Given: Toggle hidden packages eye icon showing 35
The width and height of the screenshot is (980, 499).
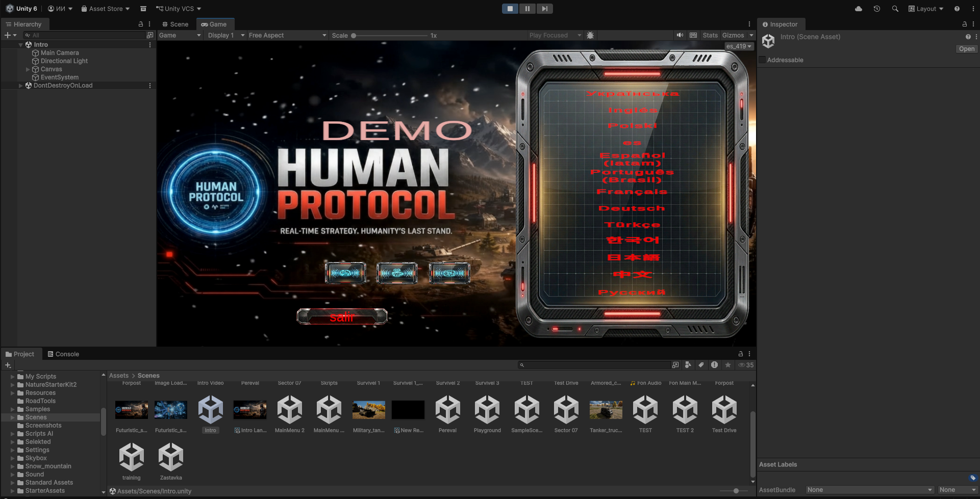Looking at the screenshot, I should coord(746,365).
